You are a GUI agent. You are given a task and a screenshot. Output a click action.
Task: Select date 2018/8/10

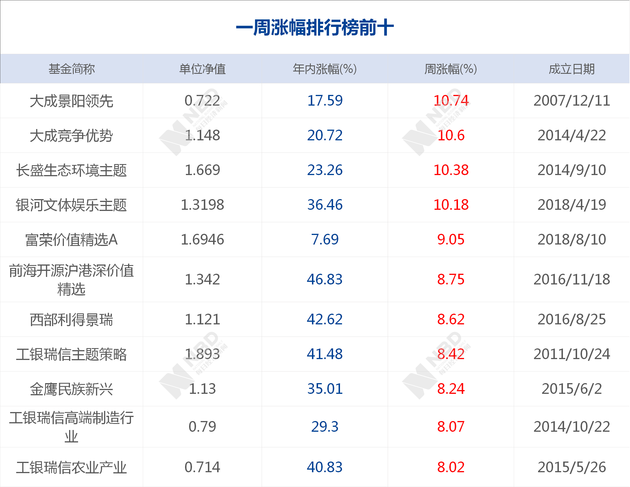pos(572,239)
